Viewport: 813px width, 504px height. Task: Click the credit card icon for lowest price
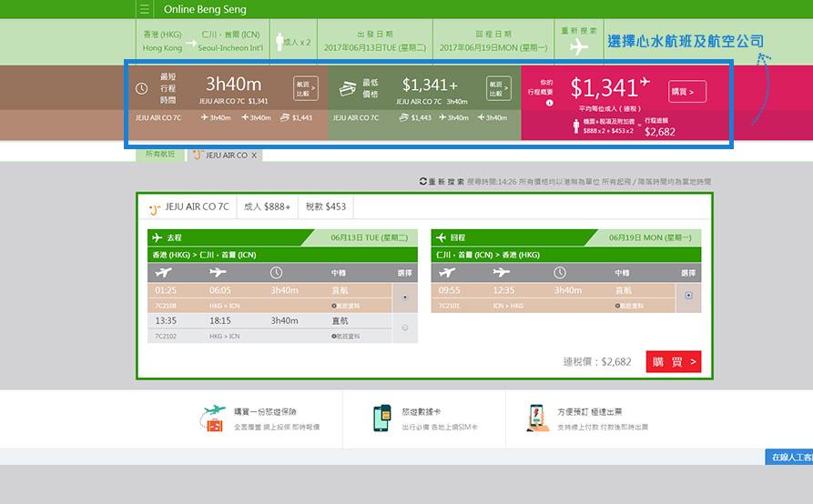[x=348, y=88]
